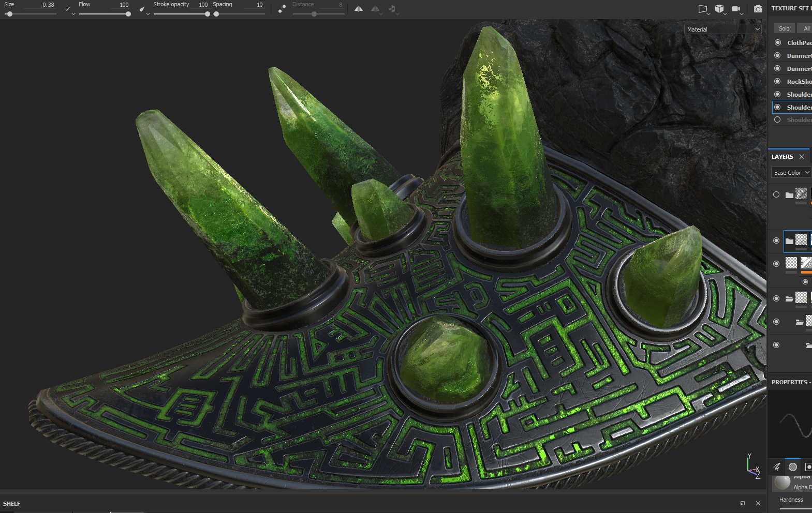This screenshot has width=812, height=513.
Task: Toggle the small effect visibility under fill layer
Action: coord(805,282)
